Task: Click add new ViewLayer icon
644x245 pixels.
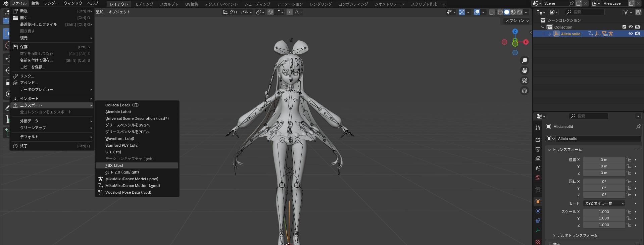Action: [x=631, y=3]
